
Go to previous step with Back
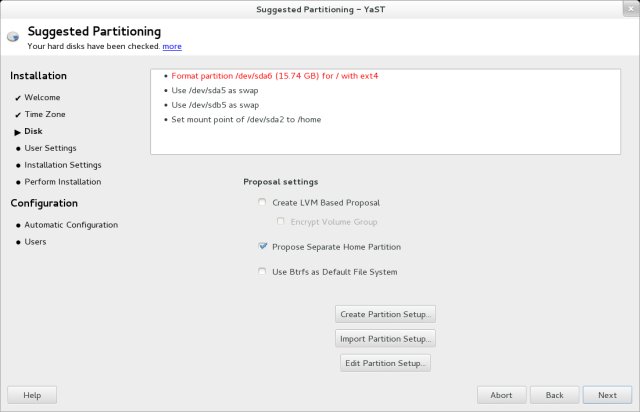(554, 395)
